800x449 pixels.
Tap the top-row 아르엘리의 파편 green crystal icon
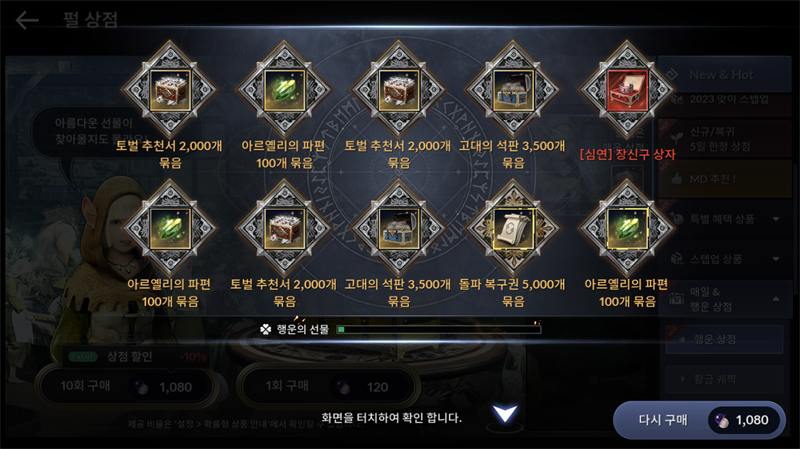coord(284,90)
